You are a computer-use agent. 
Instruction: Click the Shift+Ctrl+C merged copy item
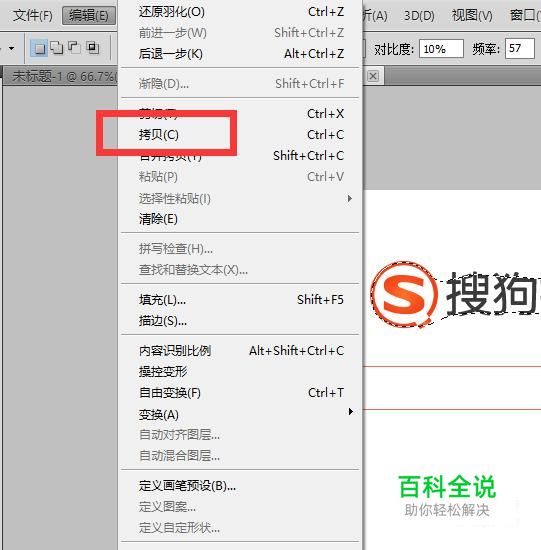(240, 156)
